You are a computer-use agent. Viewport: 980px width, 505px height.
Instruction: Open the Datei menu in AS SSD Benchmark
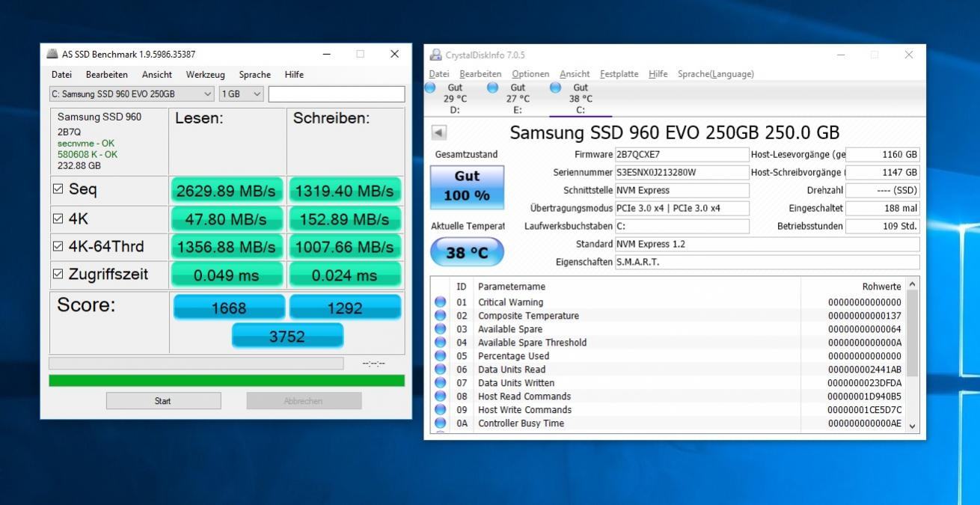[x=61, y=75]
